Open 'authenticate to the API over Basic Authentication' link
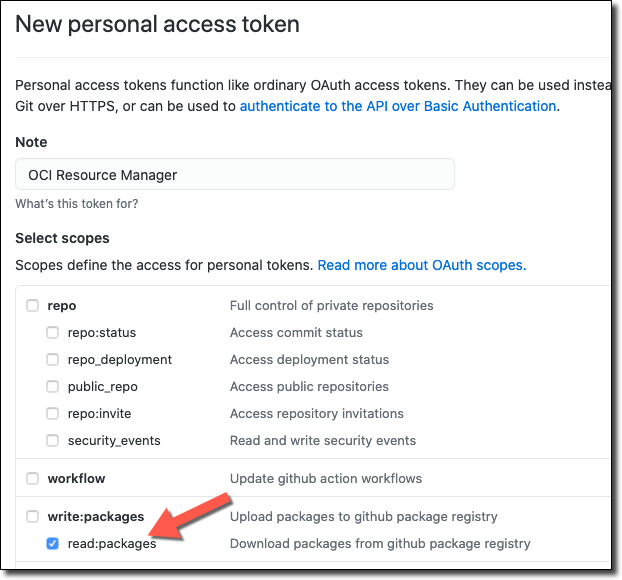The image size is (622, 580). tap(397, 106)
